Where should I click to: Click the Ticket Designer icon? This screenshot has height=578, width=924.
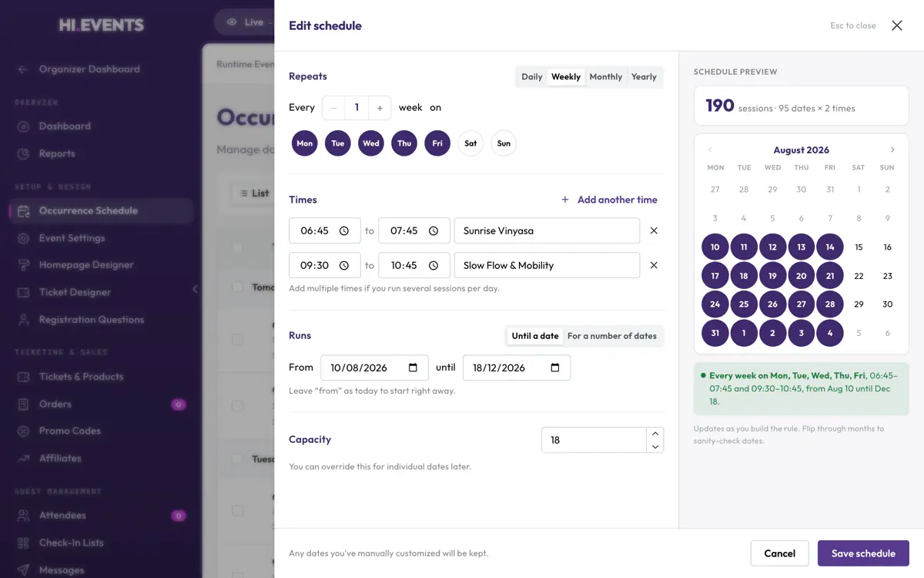23,293
